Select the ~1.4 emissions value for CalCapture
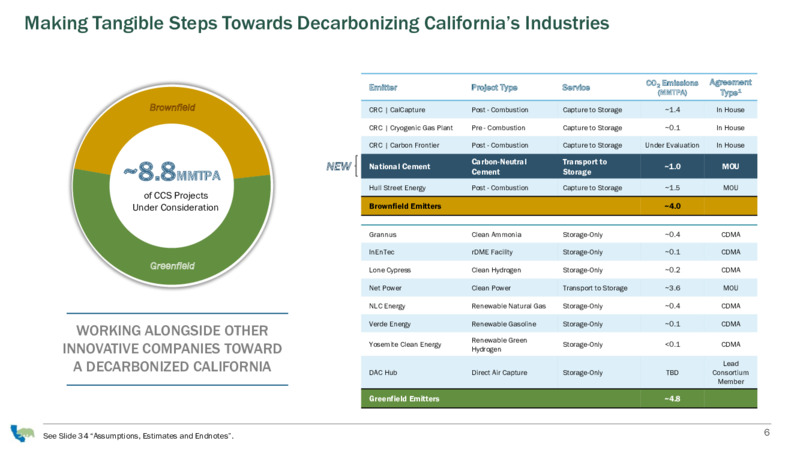This screenshot has width=800, height=450. (x=672, y=110)
